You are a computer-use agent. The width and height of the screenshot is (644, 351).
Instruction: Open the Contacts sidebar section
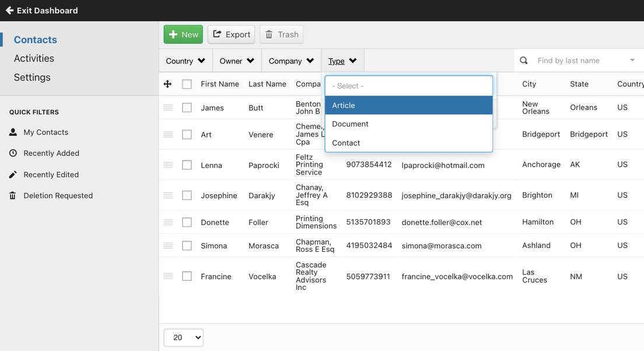tap(36, 40)
